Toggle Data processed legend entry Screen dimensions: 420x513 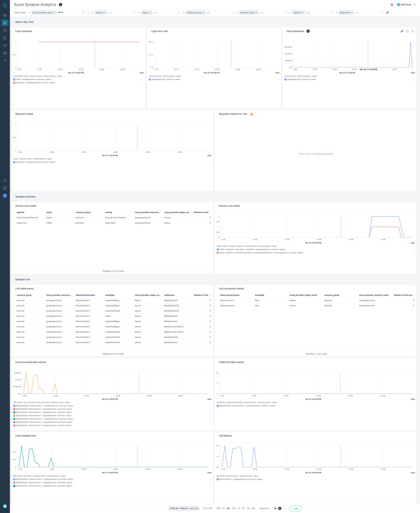300,80
